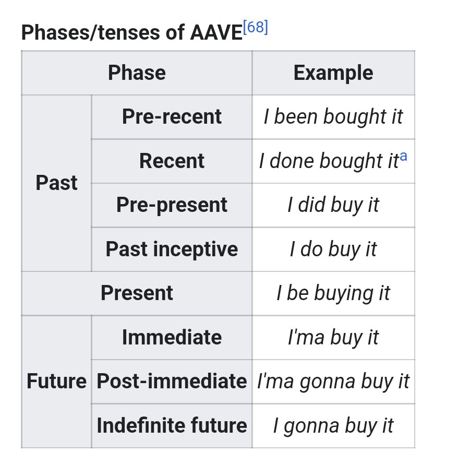Click the example 'I been bought it'
Viewport: 458px width, 476px height.
coord(333,117)
